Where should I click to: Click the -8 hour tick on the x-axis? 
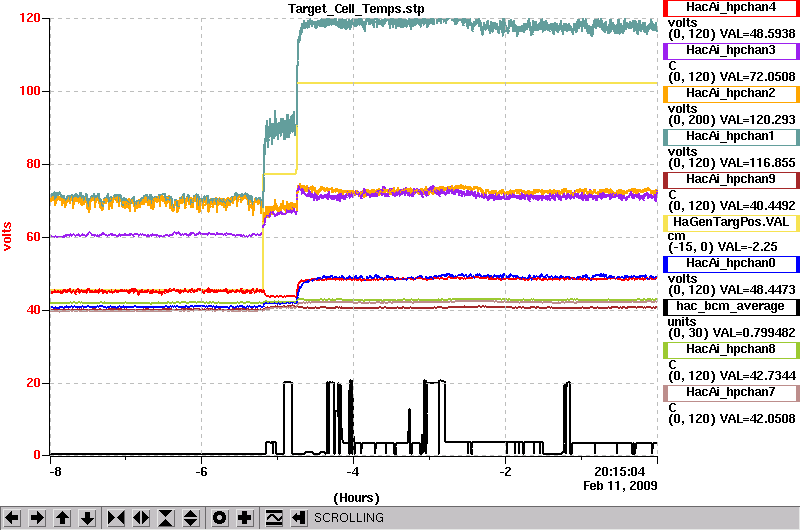pyautogui.click(x=55, y=472)
